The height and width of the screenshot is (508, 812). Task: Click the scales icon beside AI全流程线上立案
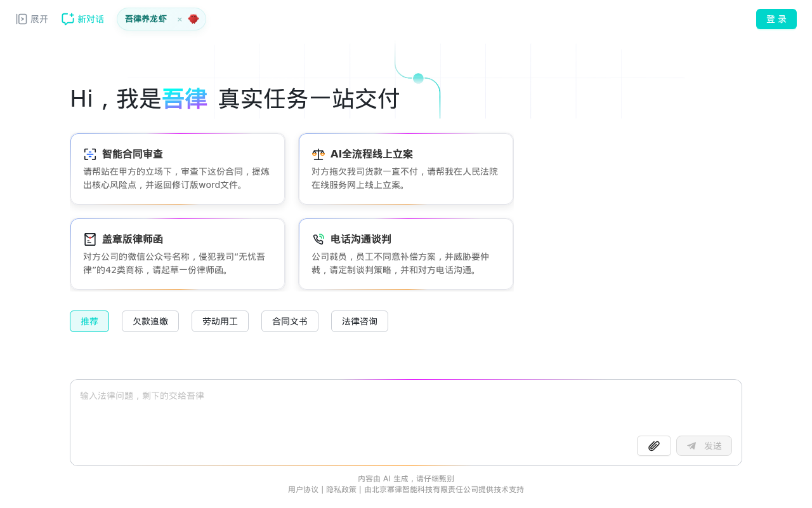pos(318,154)
